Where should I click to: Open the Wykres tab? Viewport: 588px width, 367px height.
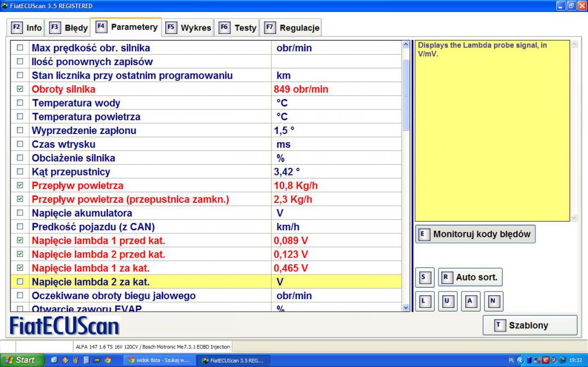coord(189,27)
